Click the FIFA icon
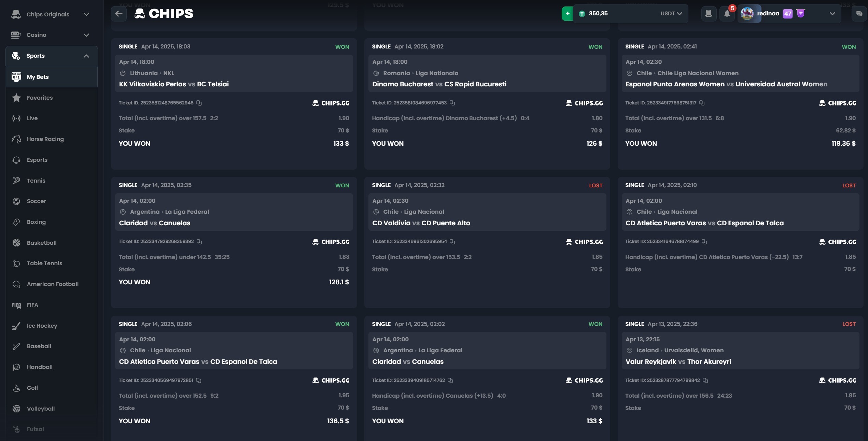The height and width of the screenshot is (441, 868). click(x=16, y=305)
